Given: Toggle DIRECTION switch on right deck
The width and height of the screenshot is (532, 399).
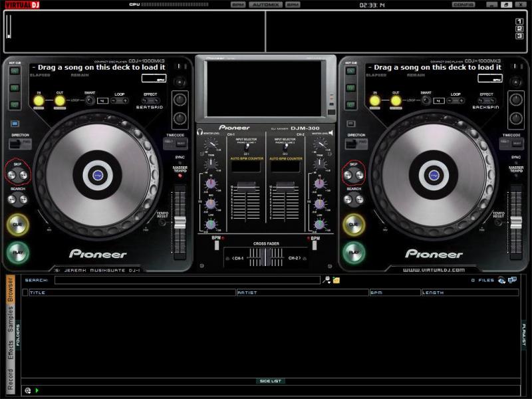Looking at the screenshot, I should coord(356,144).
